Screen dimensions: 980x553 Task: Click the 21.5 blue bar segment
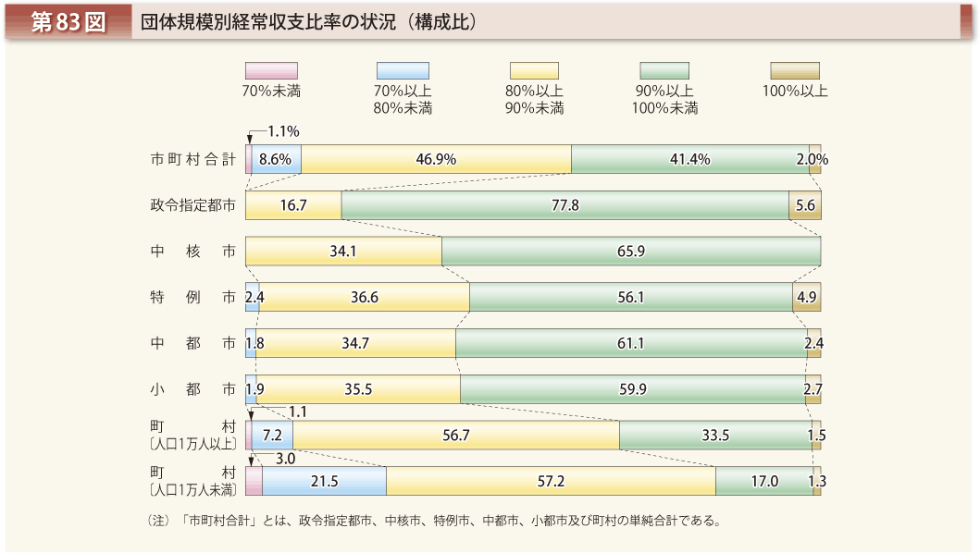[325, 481]
